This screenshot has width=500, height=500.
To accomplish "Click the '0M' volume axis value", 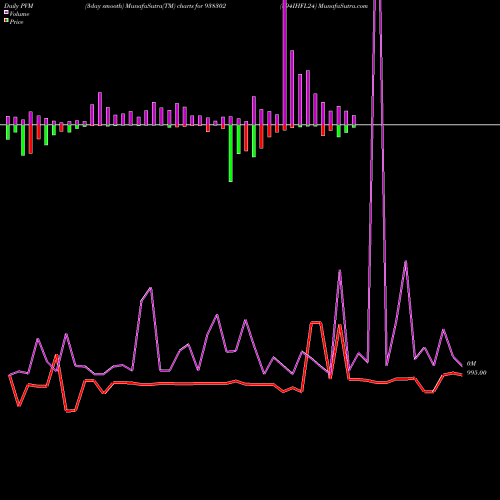I will (x=471, y=363).
